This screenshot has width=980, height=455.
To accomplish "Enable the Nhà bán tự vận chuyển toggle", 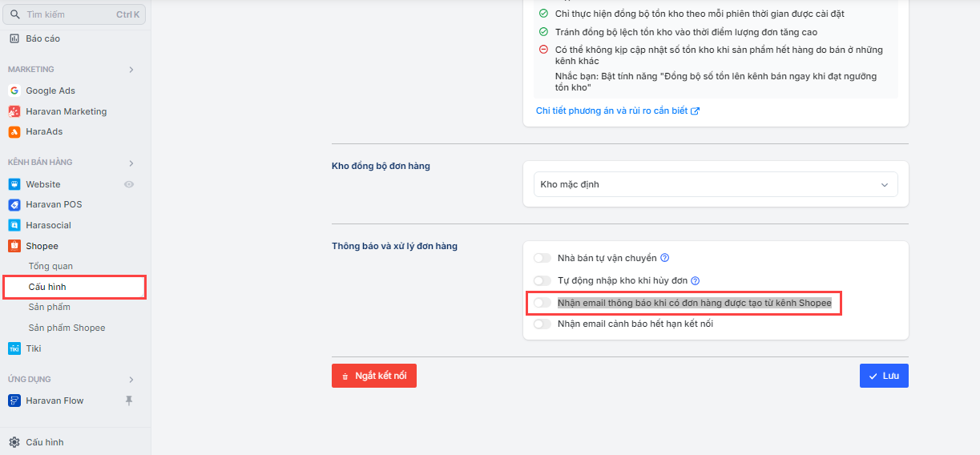I will 542,258.
